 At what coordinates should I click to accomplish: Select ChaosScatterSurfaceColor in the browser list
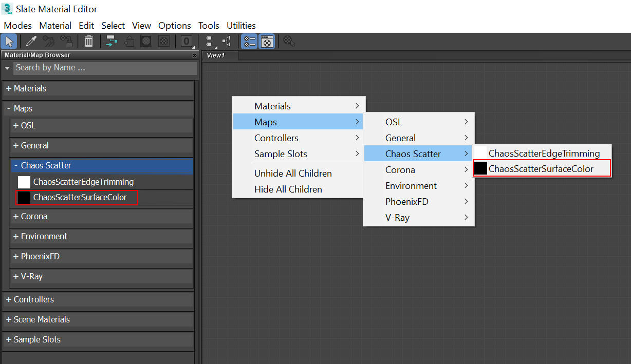(x=80, y=197)
